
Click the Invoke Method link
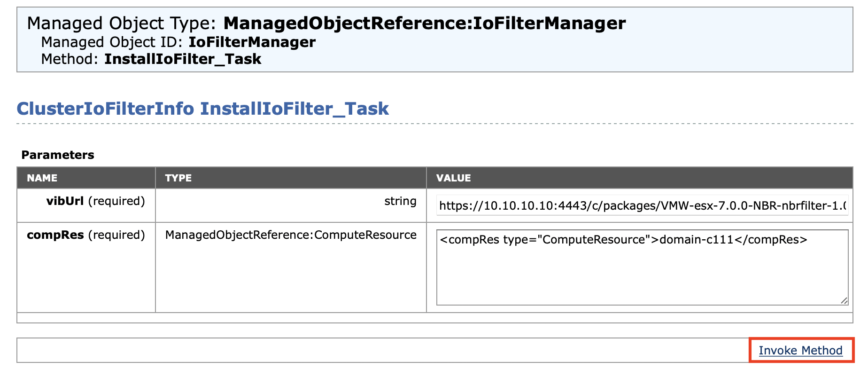pyautogui.click(x=800, y=351)
